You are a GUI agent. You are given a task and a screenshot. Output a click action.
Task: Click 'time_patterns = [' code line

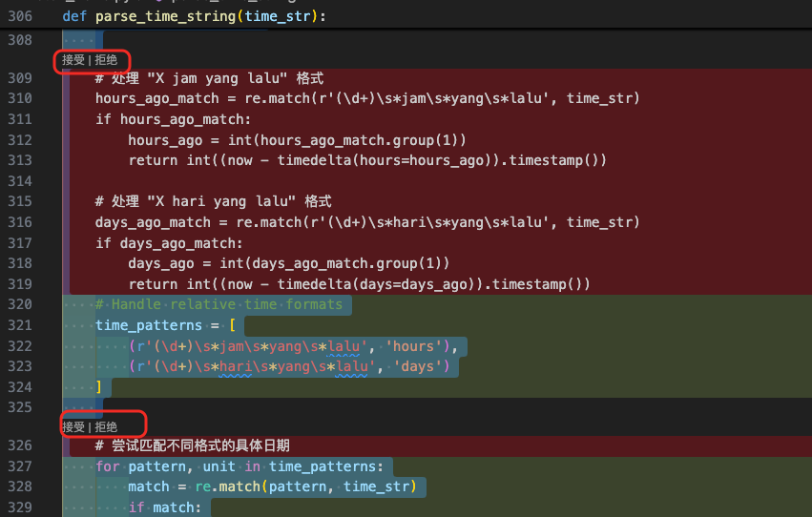click(x=166, y=325)
